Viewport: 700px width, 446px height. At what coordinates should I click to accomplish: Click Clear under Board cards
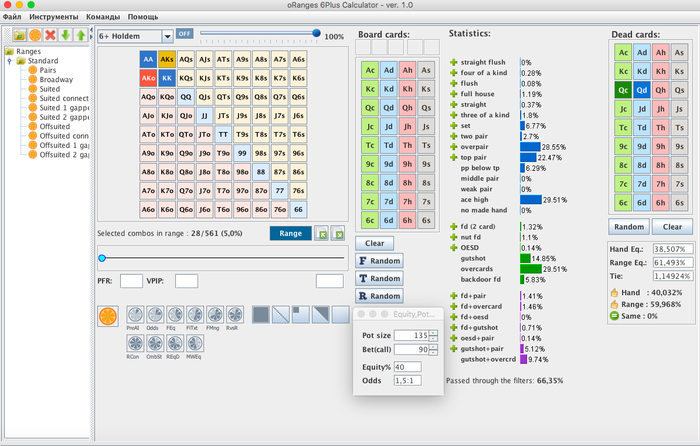(375, 243)
